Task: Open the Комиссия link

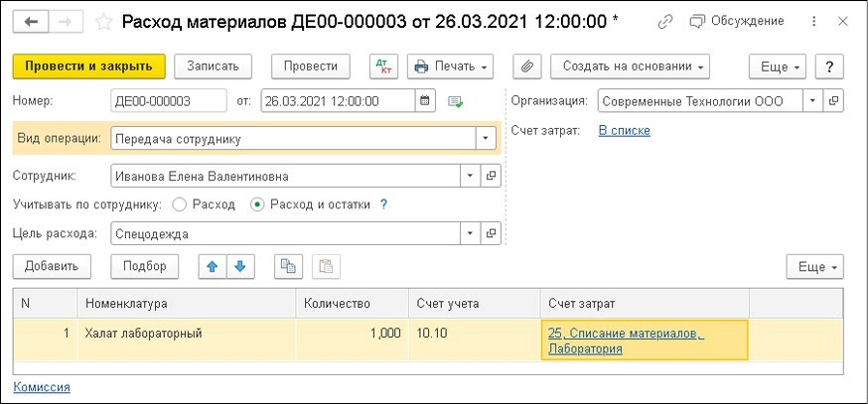Action: 42,387
